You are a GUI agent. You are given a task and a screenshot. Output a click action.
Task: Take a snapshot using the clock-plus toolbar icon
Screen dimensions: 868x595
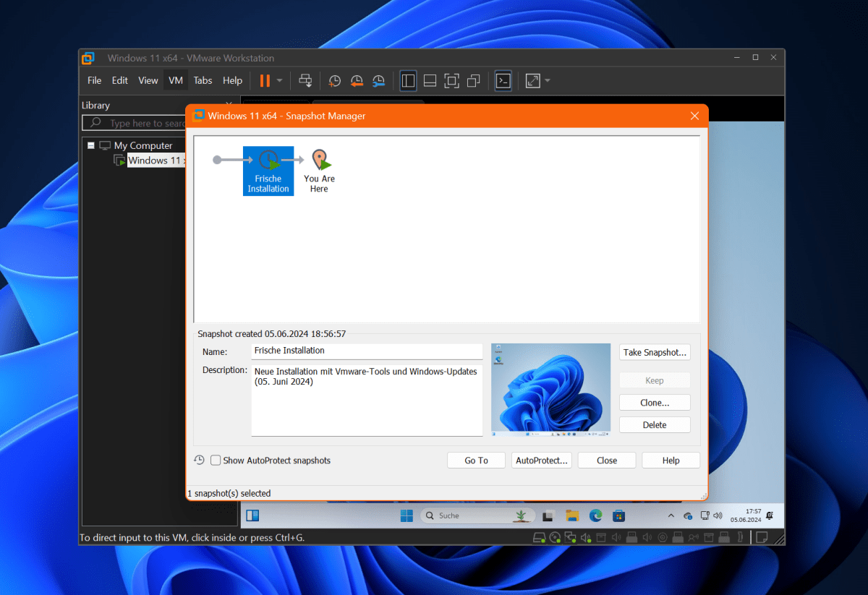(x=334, y=80)
